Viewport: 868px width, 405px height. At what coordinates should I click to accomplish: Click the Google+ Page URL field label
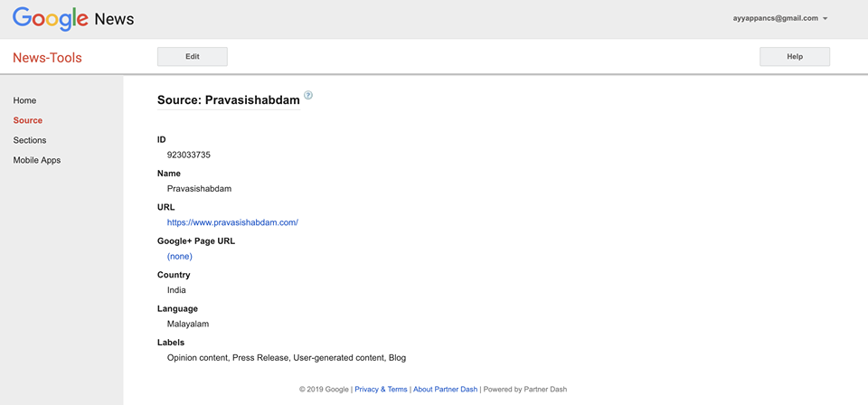(x=196, y=241)
